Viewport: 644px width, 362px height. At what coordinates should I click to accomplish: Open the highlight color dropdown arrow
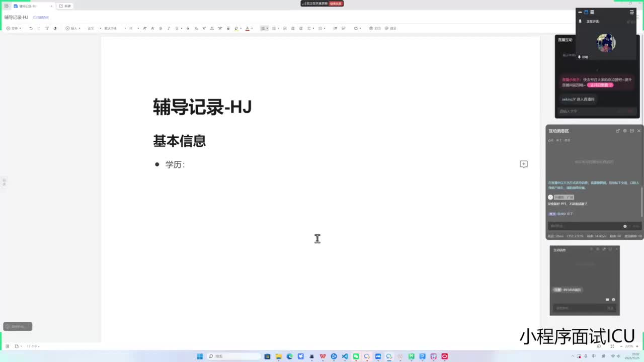(241, 28)
